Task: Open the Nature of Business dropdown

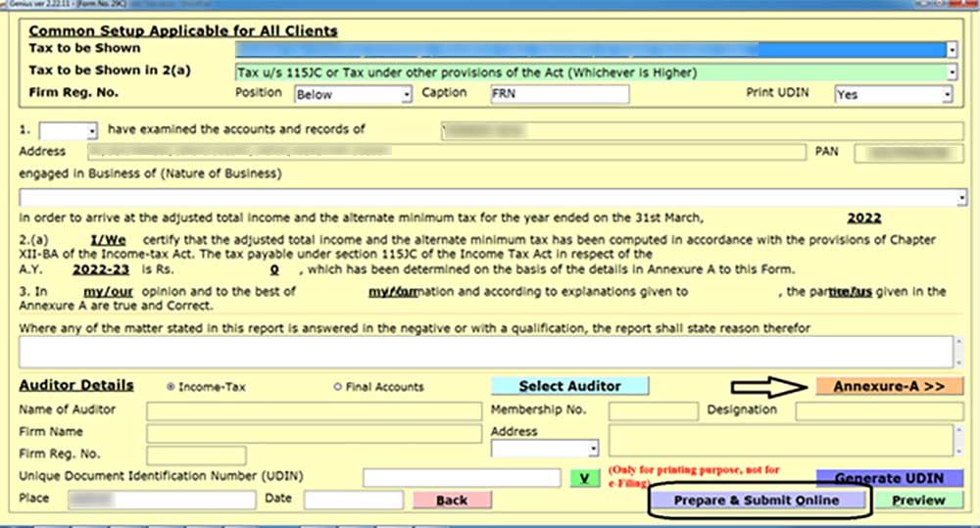Action: coord(961,198)
